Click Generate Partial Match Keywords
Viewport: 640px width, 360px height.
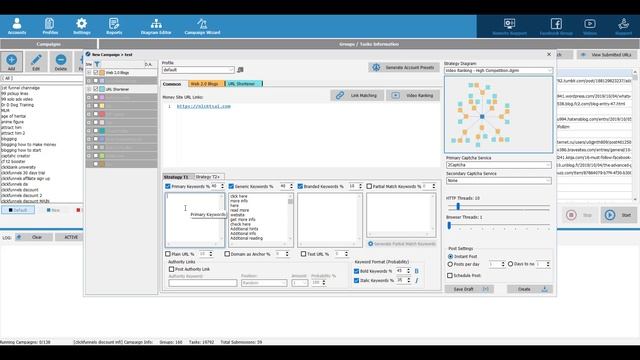[x=401, y=244]
